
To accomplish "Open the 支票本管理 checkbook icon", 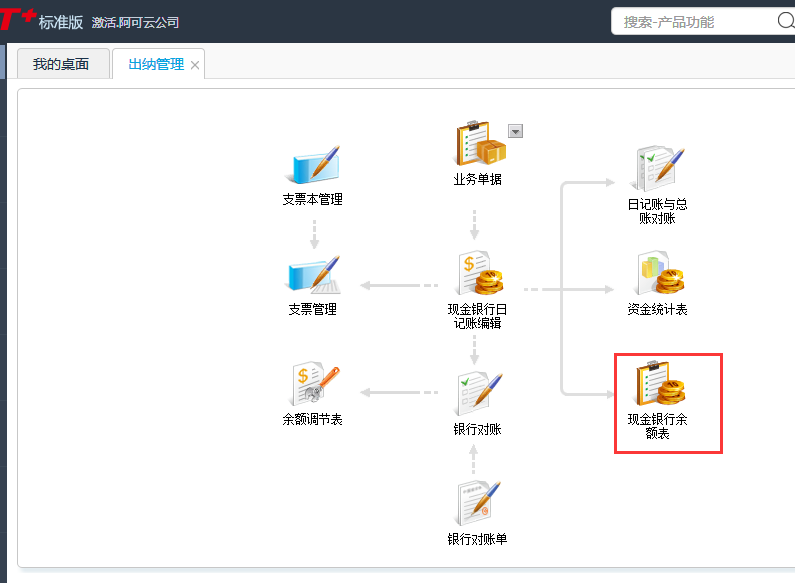I will click(x=313, y=165).
